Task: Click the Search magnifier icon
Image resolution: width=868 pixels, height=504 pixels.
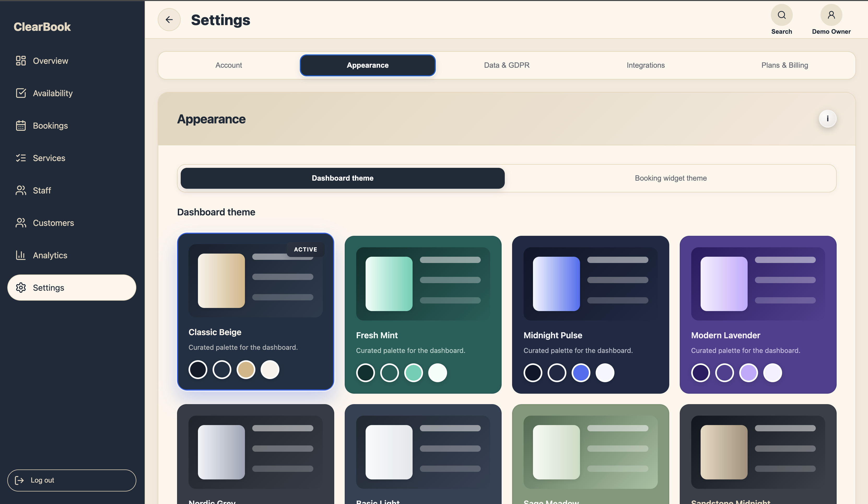Action: 782,15
